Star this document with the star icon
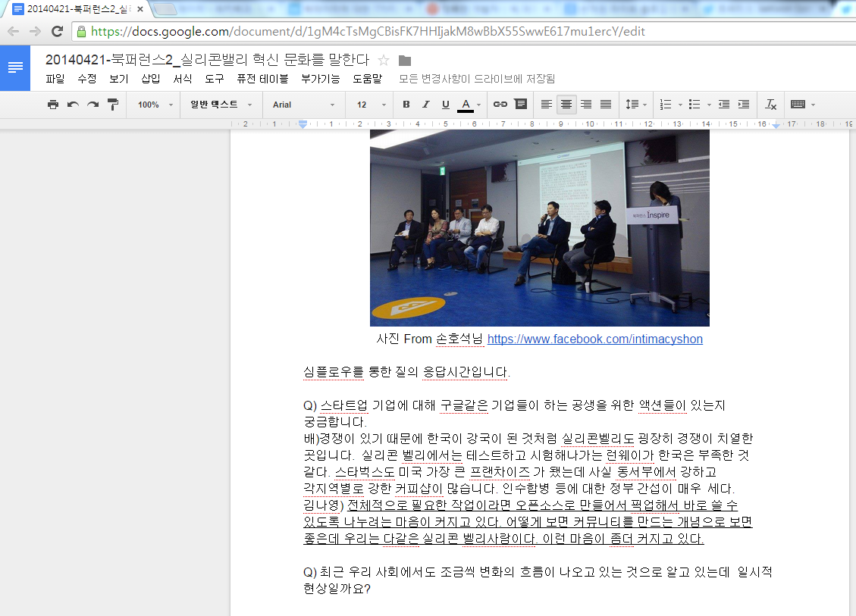Screen dimensions: 856x616 [384, 61]
